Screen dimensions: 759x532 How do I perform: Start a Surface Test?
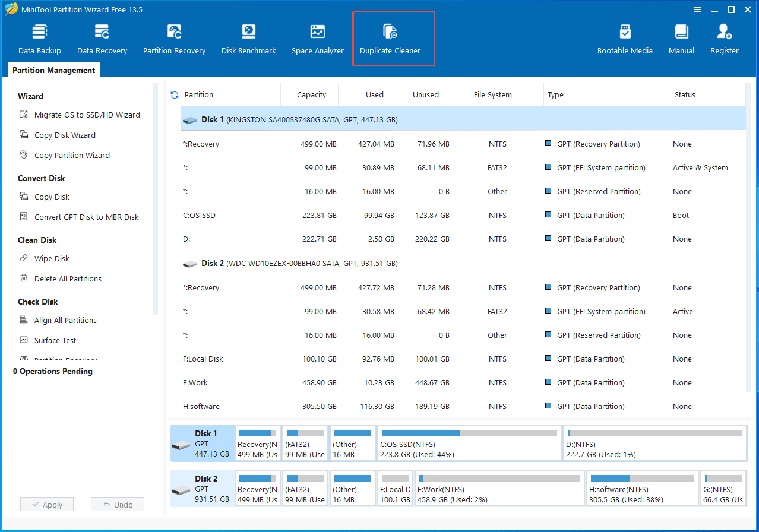click(59, 340)
